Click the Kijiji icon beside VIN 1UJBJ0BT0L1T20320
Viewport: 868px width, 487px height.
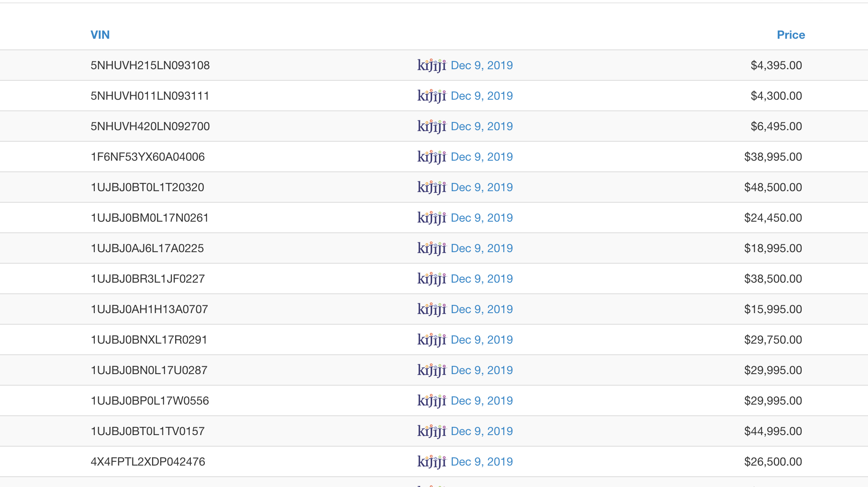(x=431, y=187)
